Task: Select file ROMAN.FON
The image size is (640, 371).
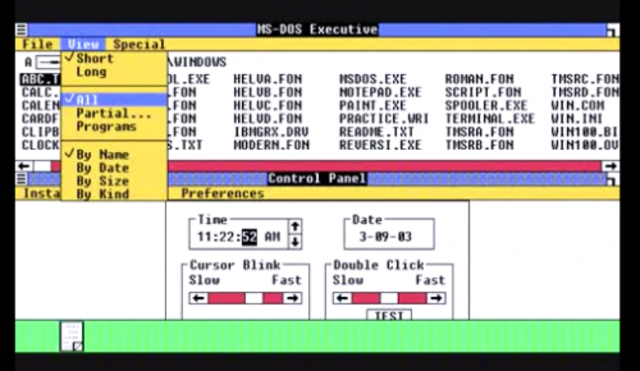Action: (x=479, y=79)
